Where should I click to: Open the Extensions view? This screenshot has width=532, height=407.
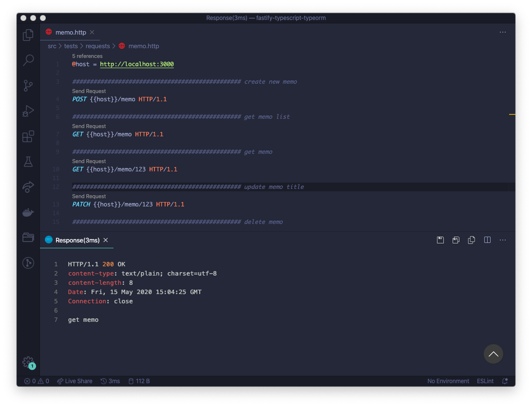[x=28, y=137]
